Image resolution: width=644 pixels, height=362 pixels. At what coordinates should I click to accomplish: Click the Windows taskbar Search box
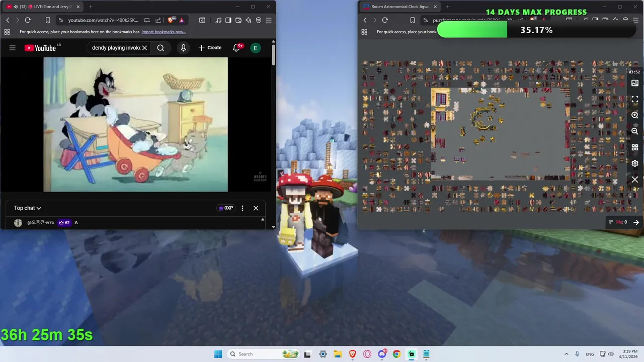pyautogui.click(x=263, y=354)
